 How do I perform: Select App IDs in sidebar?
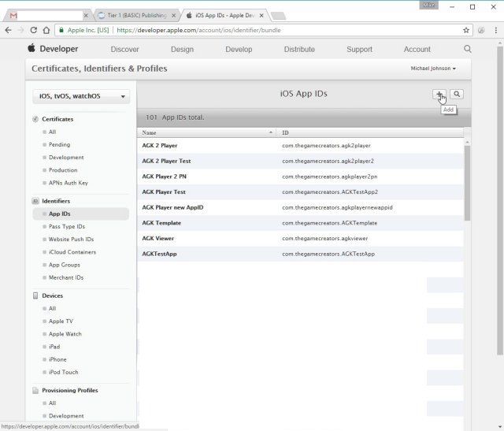(x=80, y=214)
